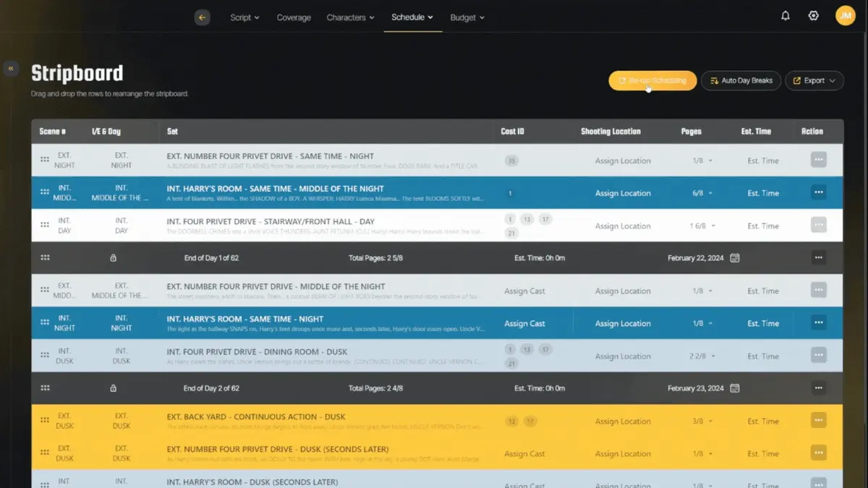868x488 pixels.
Task: Open calendar icon for February 22, 2024
Action: pos(735,258)
